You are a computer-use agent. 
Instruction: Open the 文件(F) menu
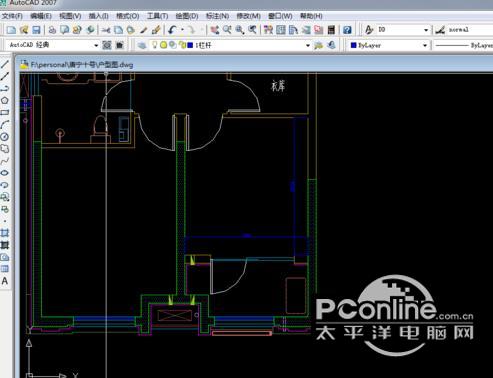12,16
